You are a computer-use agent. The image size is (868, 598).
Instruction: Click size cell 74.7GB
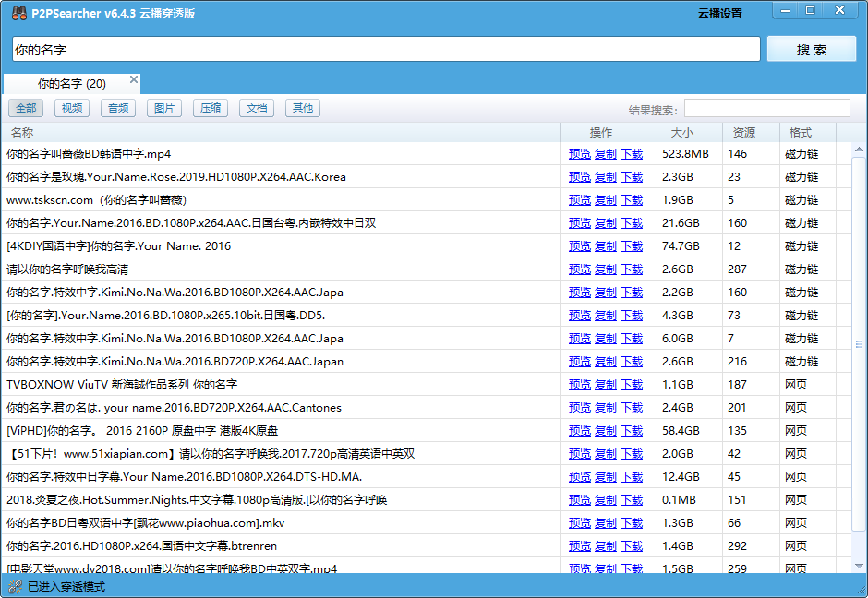pos(681,246)
